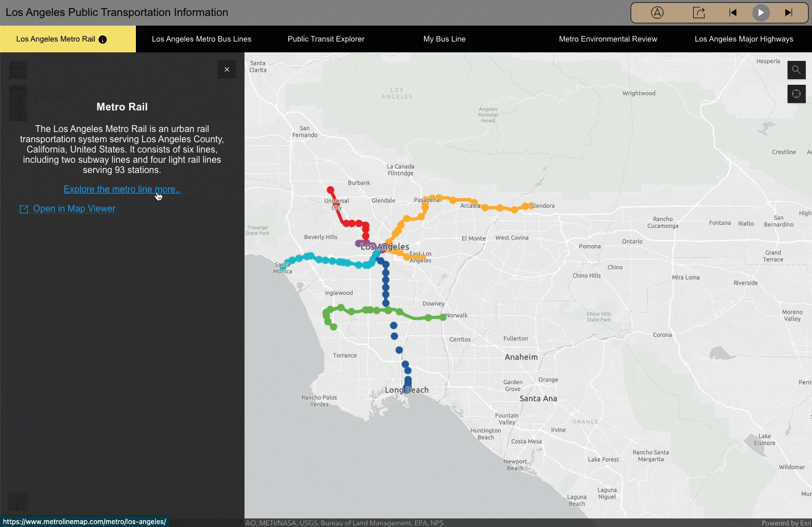Close the Metro Rail info panel
The height and width of the screenshot is (527, 812).
click(x=227, y=69)
